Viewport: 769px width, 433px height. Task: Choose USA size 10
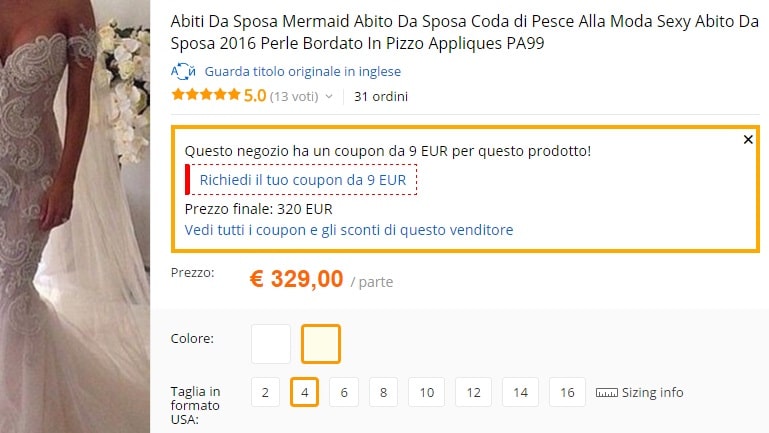click(427, 392)
